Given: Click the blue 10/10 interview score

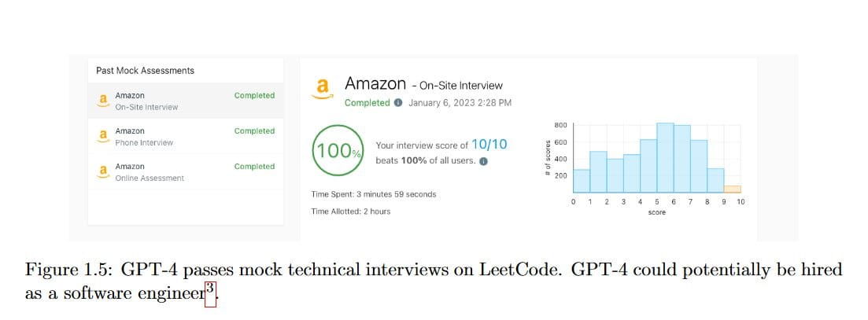Looking at the screenshot, I should point(489,144).
